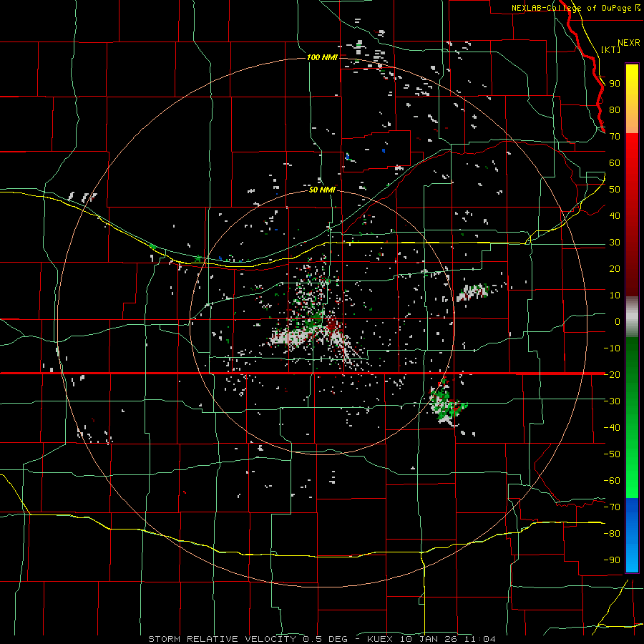Click the blue bottom segment of color bar
Image resolution: width=644 pixels, height=644 pixels.
tap(632, 535)
